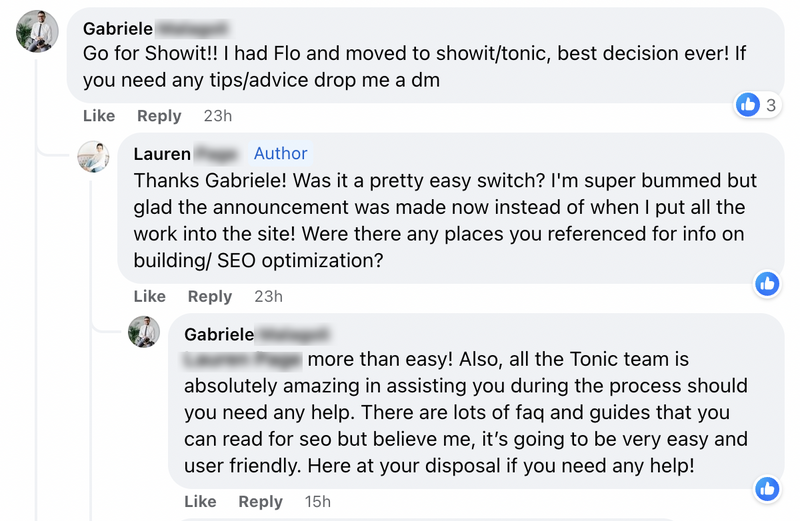Reply to Gabriele's 'more than easy' comment
The width and height of the screenshot is (800, 521).
point(260,502)
